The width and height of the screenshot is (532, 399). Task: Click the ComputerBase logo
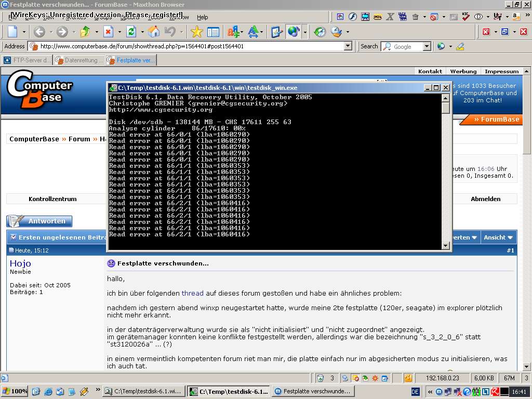pos(39,89)
